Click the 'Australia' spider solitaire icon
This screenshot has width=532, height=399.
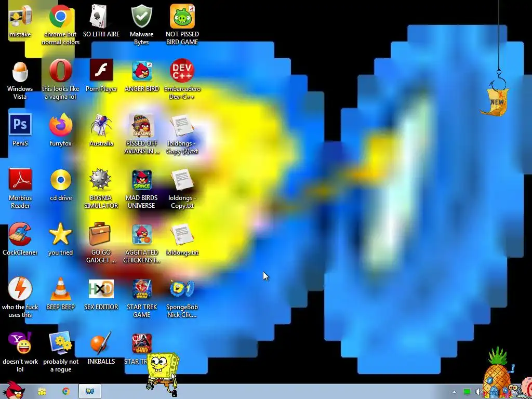[x=101, y=125]
